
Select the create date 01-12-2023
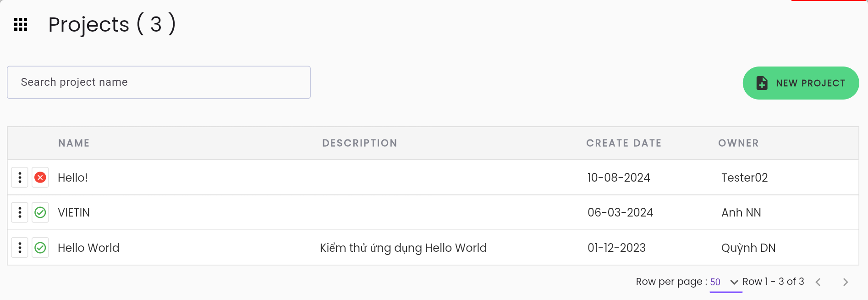click(616, 248)
